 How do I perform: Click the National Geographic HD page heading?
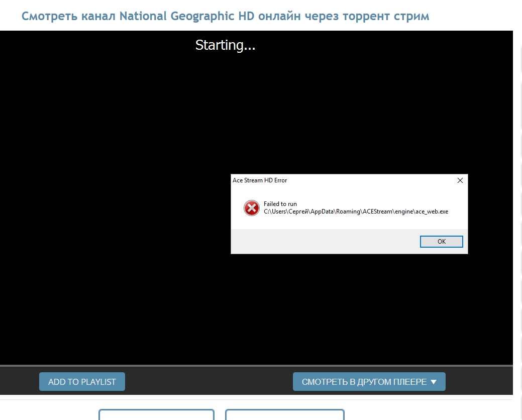point(225,16)
